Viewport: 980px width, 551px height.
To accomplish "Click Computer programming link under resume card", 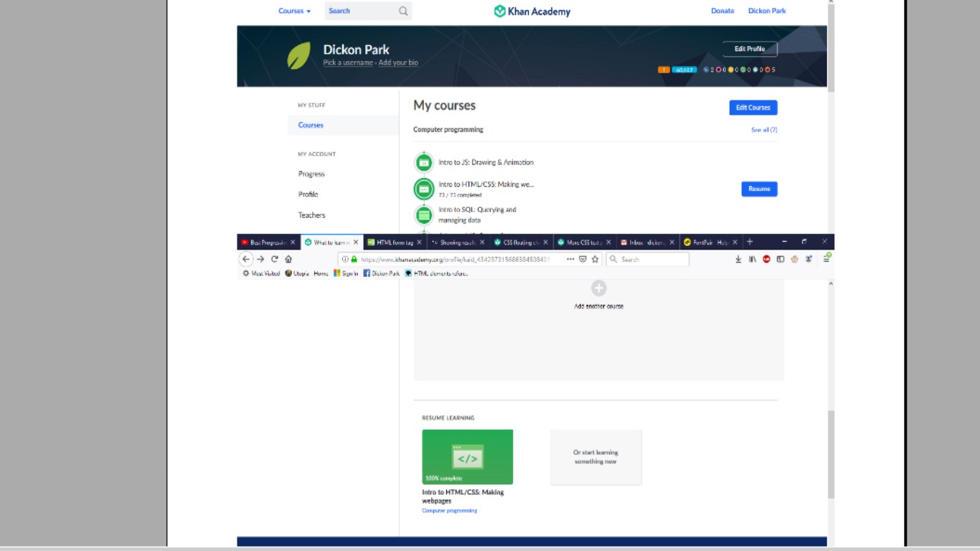I will click(x=449, y=511).
